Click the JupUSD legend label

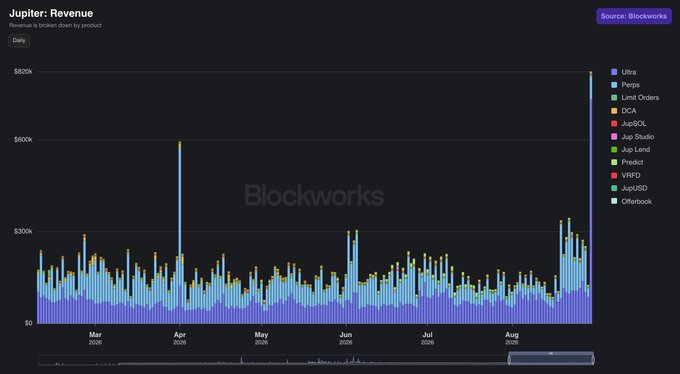634,188
